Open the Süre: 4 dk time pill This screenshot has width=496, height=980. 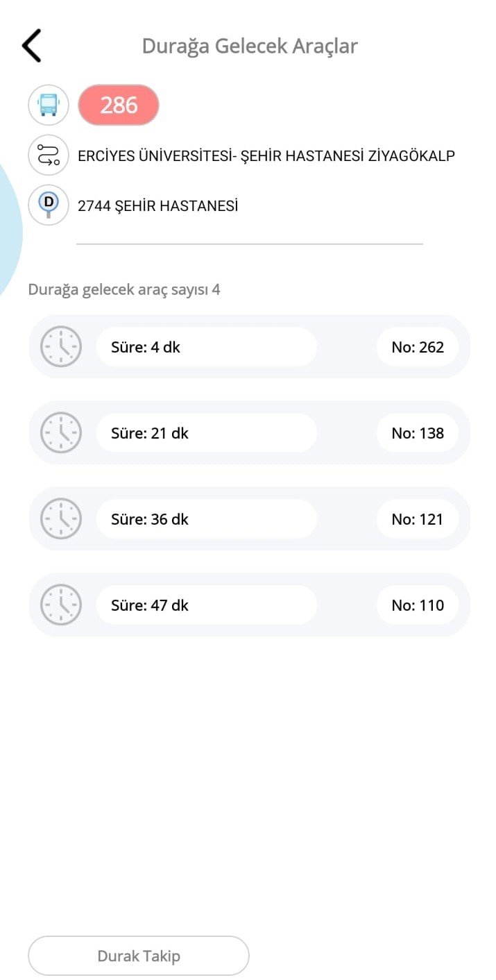coord(206,346)
